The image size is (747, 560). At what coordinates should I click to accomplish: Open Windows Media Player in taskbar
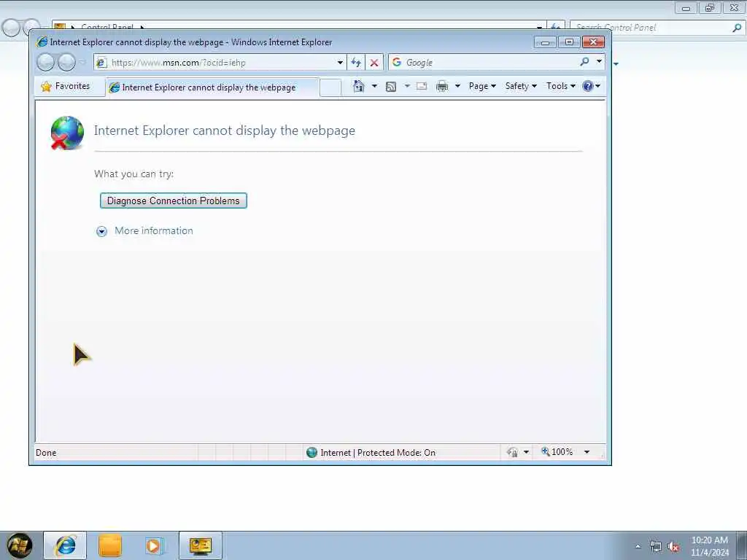tap(155, 545)
